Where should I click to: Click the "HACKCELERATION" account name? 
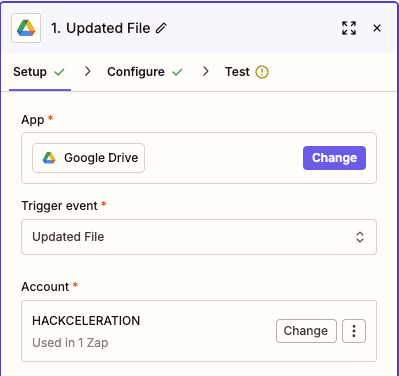point(86,321)
